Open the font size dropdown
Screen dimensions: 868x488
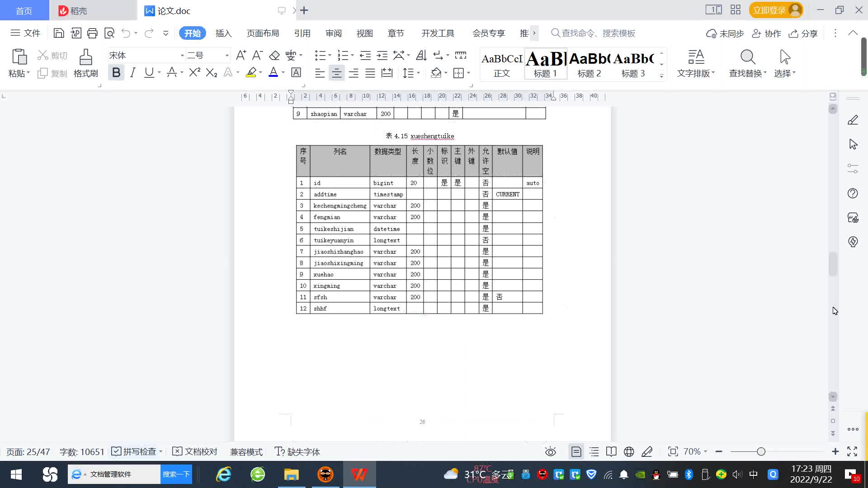coord(227,56)
